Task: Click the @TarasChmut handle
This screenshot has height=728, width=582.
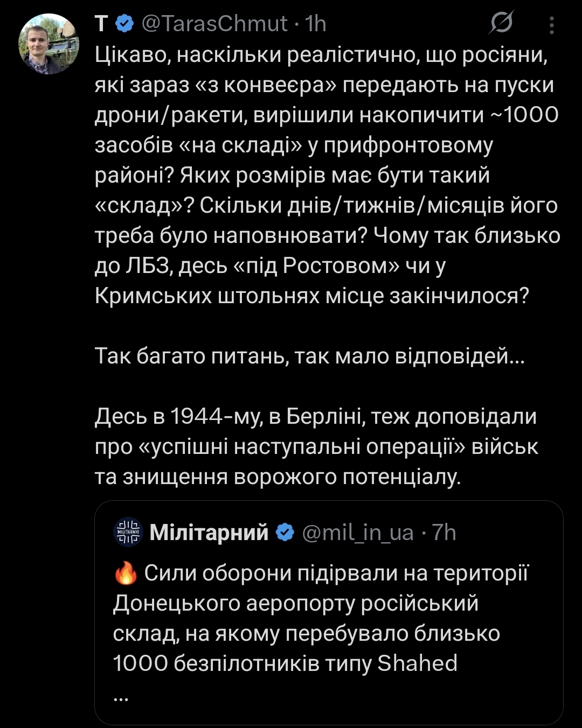Action: [x=214, y=24]
